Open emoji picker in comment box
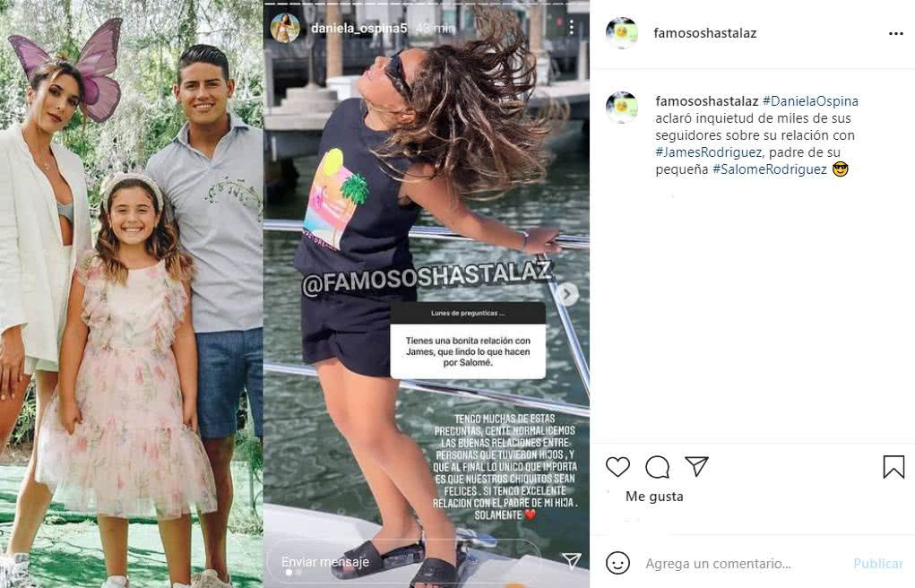915x588 pixels. click(x=617, y=563)
